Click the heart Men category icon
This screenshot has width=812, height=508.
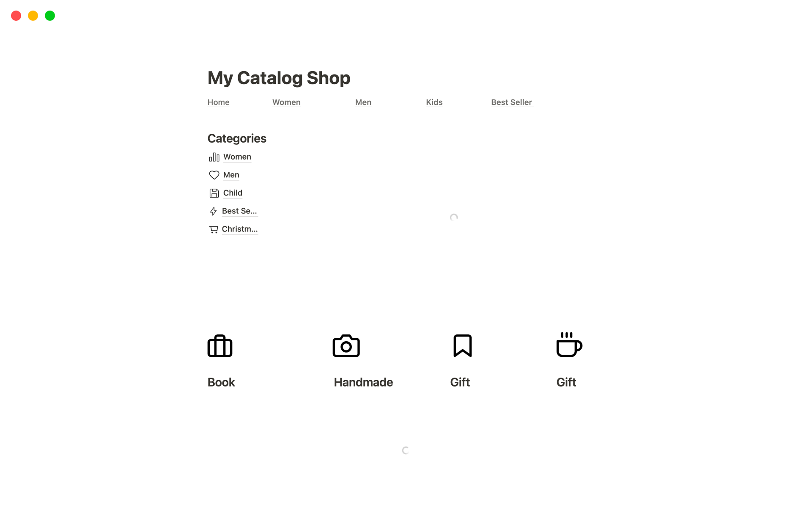point(214,174)
